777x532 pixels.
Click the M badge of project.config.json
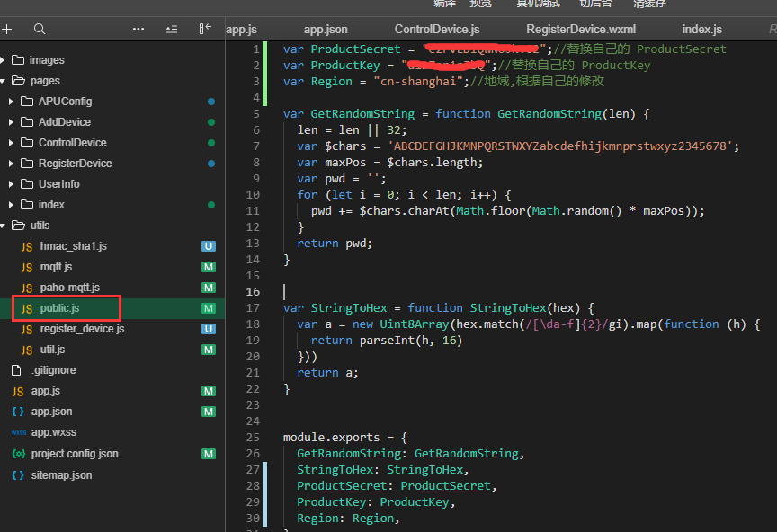209,454
